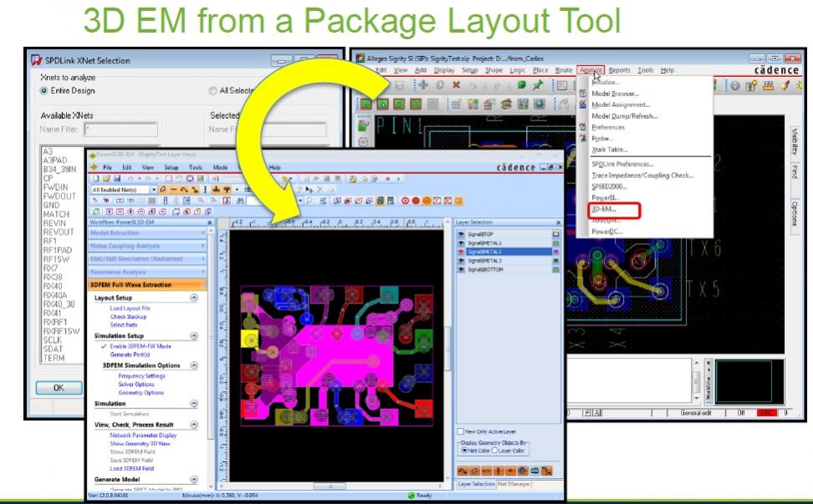Click the first green square icon in Allegro toolbar
This screenshot has height=504, width=813.
pyautogui.click(x=366, y=104)
